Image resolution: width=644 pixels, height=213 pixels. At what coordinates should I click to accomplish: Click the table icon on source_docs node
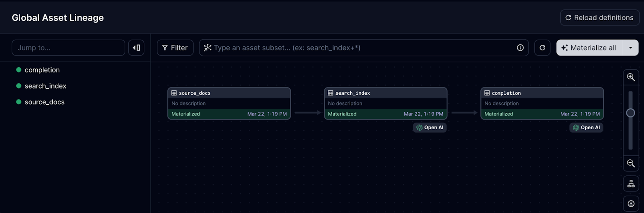174,93
